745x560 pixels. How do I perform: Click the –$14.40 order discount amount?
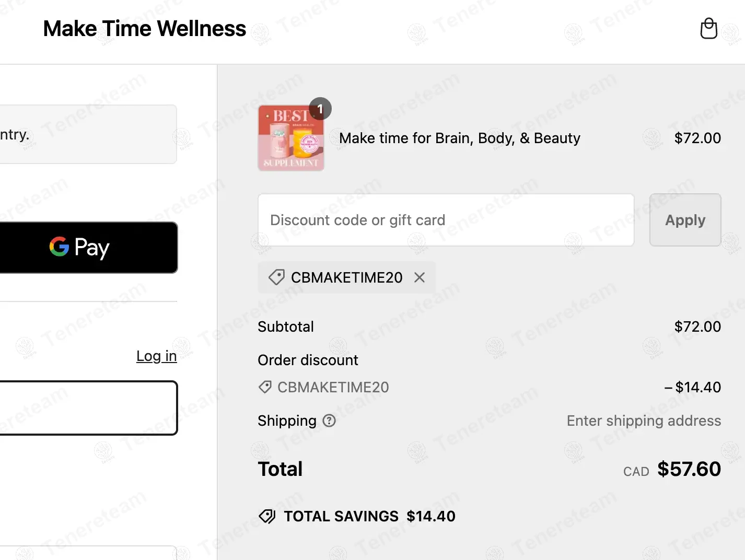(692, 387)
